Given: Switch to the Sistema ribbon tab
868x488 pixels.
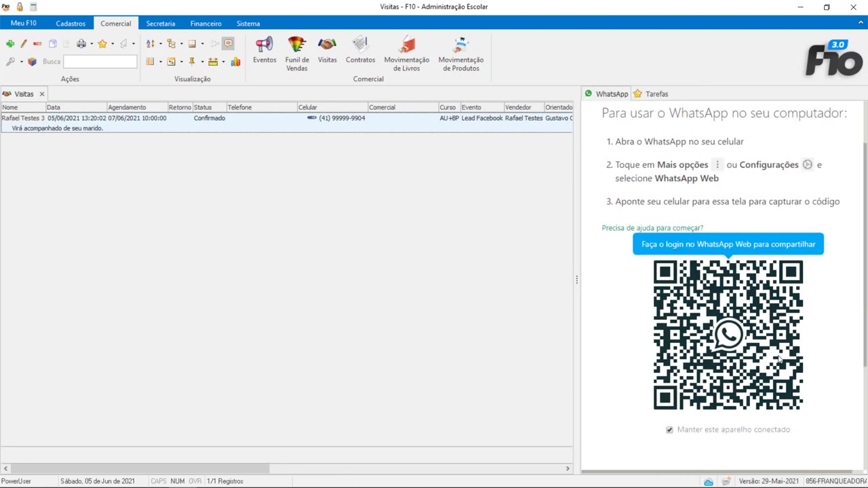Looking at the screenshot, I should [248, 24].
